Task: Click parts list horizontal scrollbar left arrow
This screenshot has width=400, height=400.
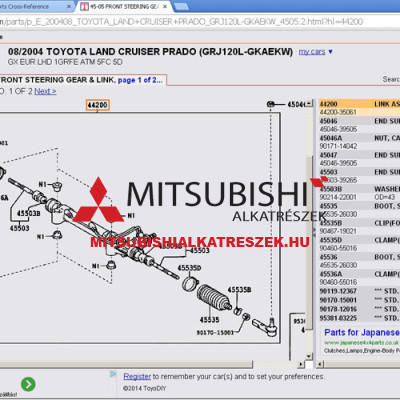Action: pyautogui.click(x=320, y=364)
